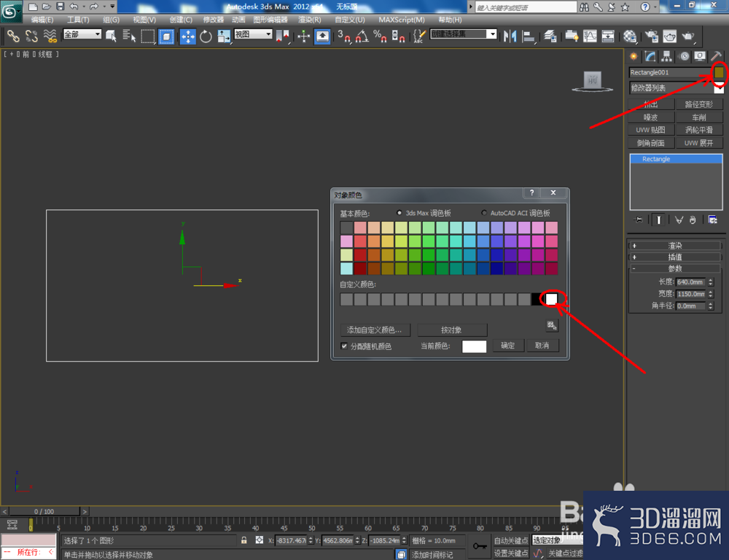Toggle the Angle Snap icon
This screenshot has height=560, width=729.
point(362,36)
